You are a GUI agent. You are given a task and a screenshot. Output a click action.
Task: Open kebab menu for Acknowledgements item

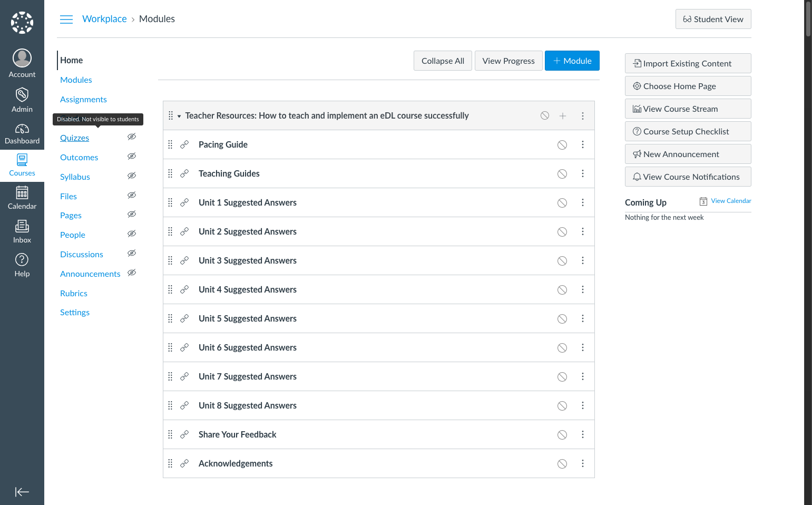pyautogui.click(x=583, y=463)
